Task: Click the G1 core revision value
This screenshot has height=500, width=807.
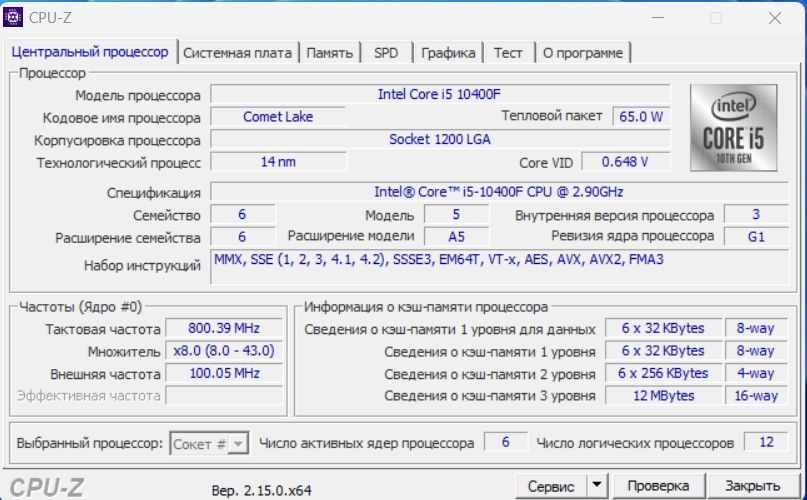Action: 756,236
